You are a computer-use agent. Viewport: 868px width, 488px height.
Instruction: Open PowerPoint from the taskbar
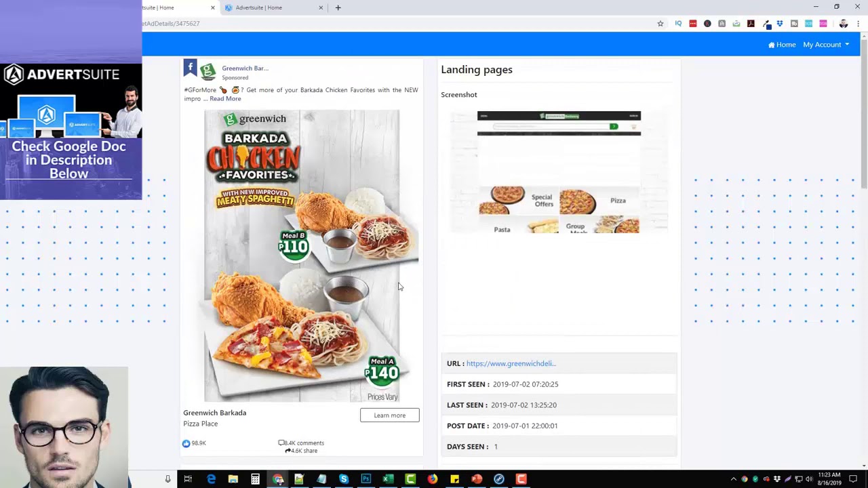tap(477, 479)
